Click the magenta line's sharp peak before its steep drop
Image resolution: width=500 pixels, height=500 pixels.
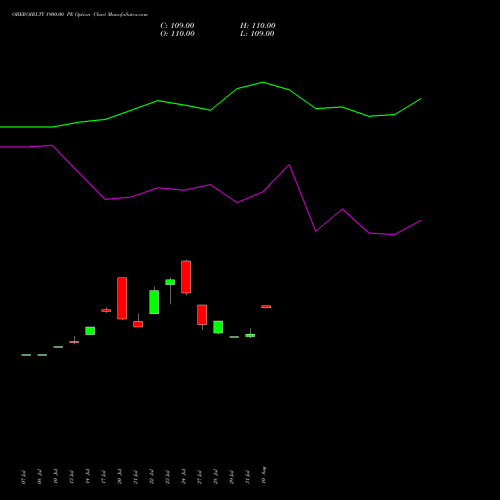[289, 165]
